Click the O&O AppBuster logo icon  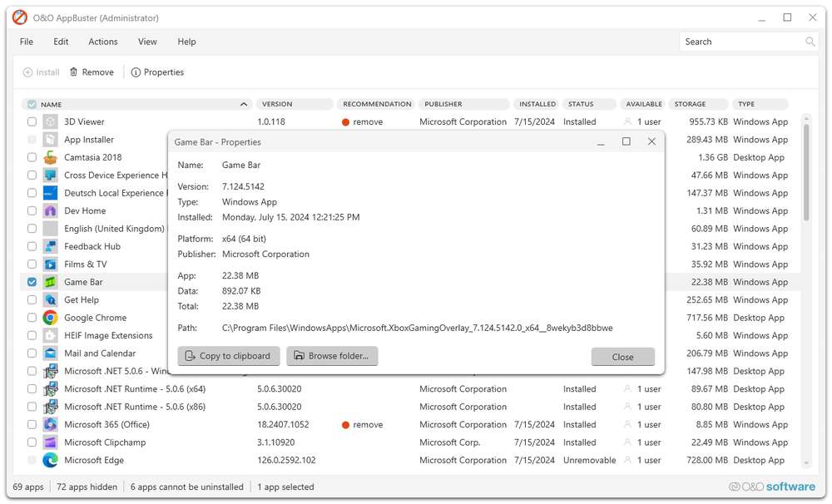pos(20,17)
